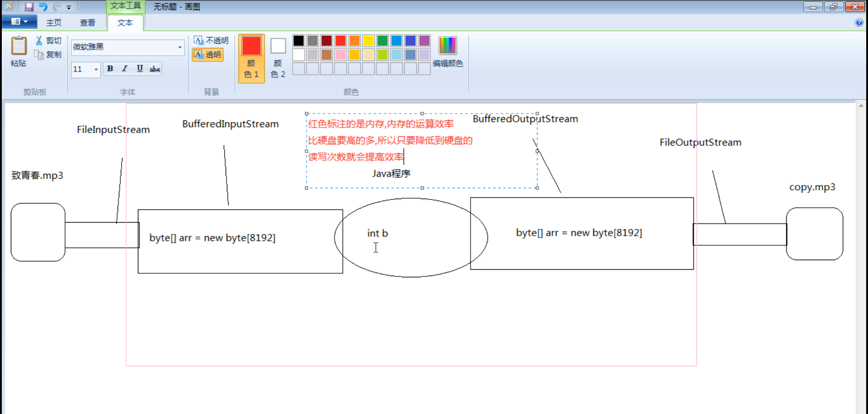Click the BufferedOutputStream label on the canvas
868x414 pixels.
point(525,119)
